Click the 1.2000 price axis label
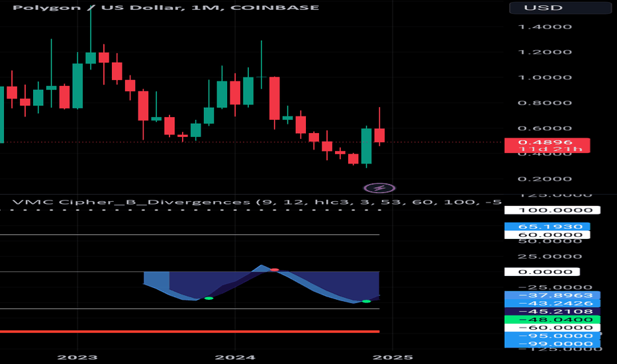The image size is (617, 364). 545,52
